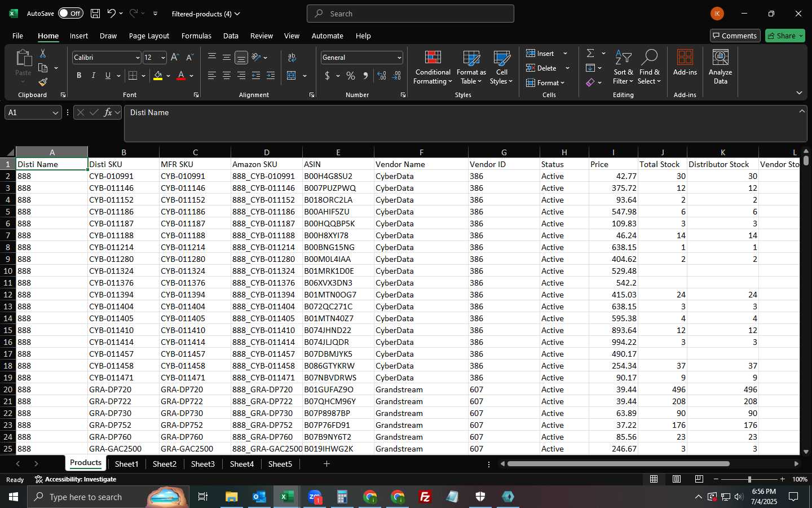The width and height of the screenshot is (812, 508).
Task: Increase font size with the large A icon
Action: point(175,58)
